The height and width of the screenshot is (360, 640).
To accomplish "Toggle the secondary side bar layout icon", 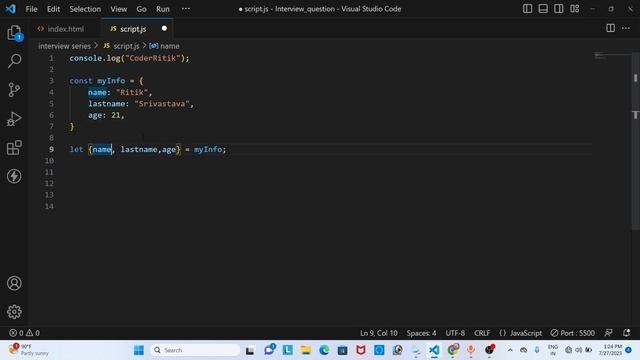I will click(x=559, y=9).
